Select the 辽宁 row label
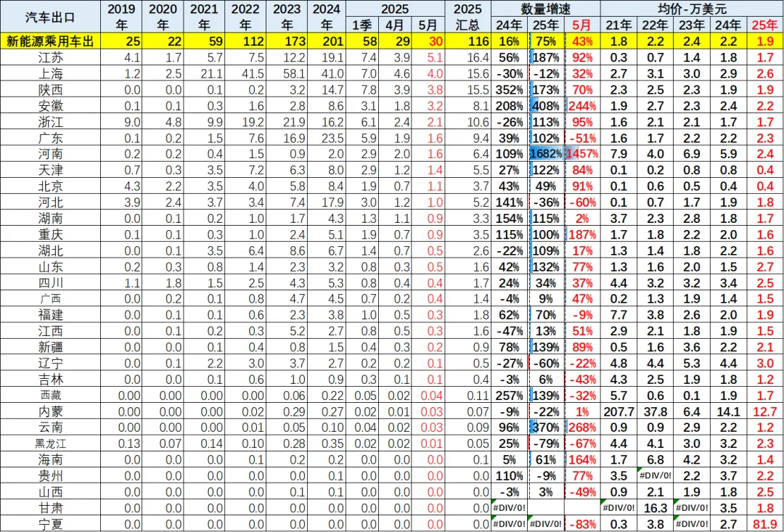This screenshot has width=784, height=532. 51,362
